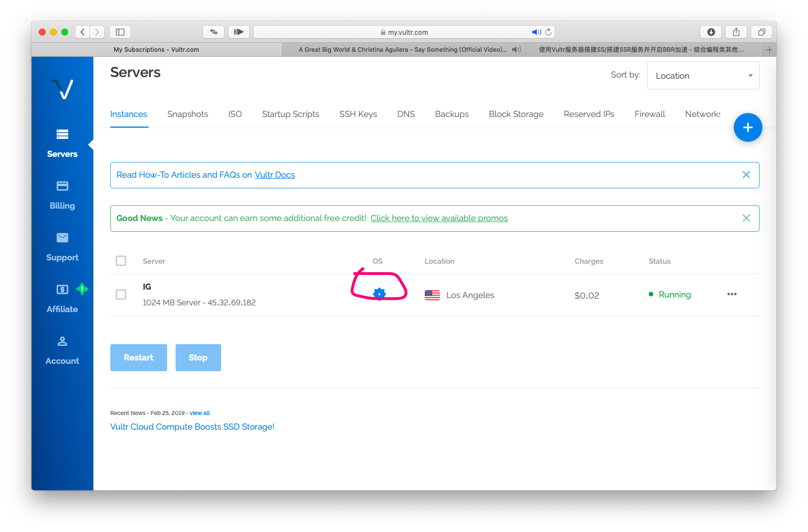This screenshot has width=808, height=532.
Task: Deploy a new server with the blue plus
Action: [748, 127]
